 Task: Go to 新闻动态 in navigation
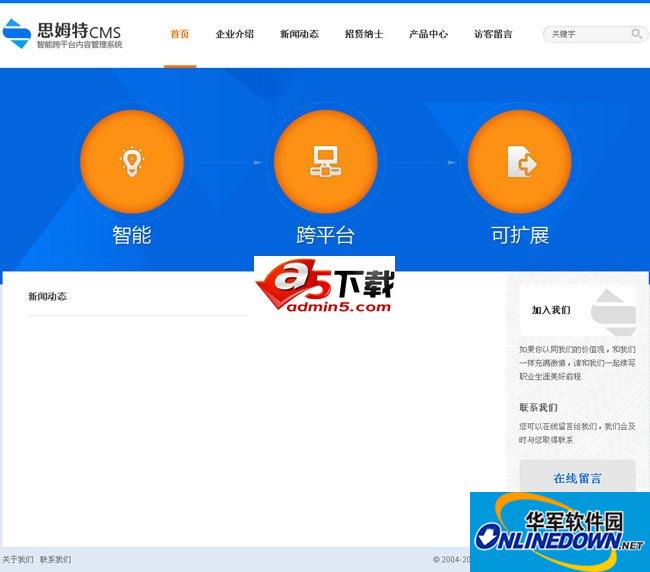point(299,34)
